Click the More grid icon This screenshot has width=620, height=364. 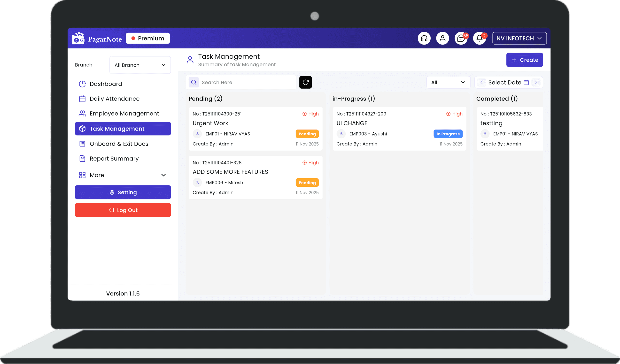pyautogui.click(x=82, y=175)
